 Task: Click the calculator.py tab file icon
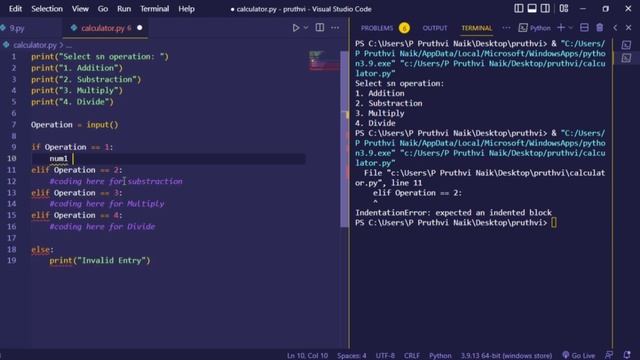[x=74, y=28]
